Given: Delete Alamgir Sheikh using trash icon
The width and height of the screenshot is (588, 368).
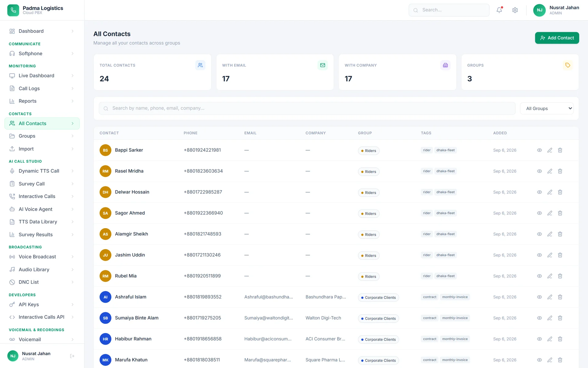Looking at the screenshot, I should [560, 234].
